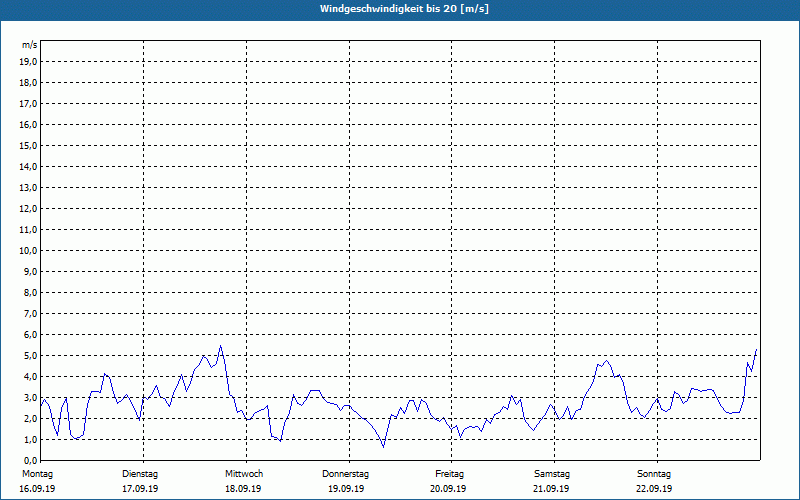The width and height of the screenshot is (800, 500).
Task: Click the "Donnerstag" day label
Action: click(x=345, y=474)
